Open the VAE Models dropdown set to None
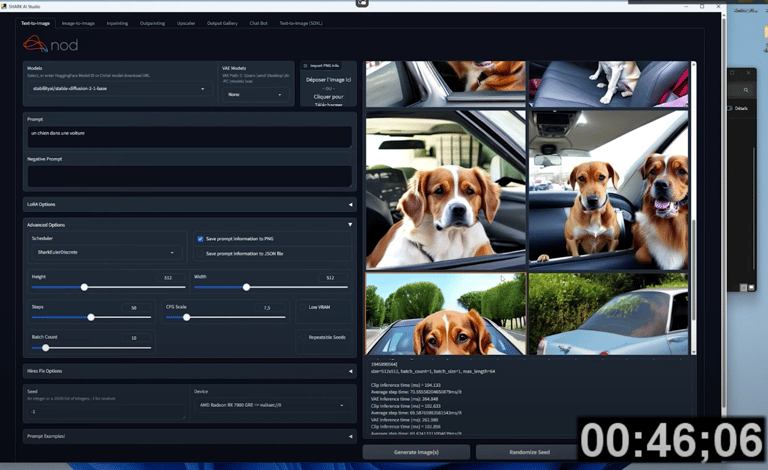768x470 pixels. 255,94
